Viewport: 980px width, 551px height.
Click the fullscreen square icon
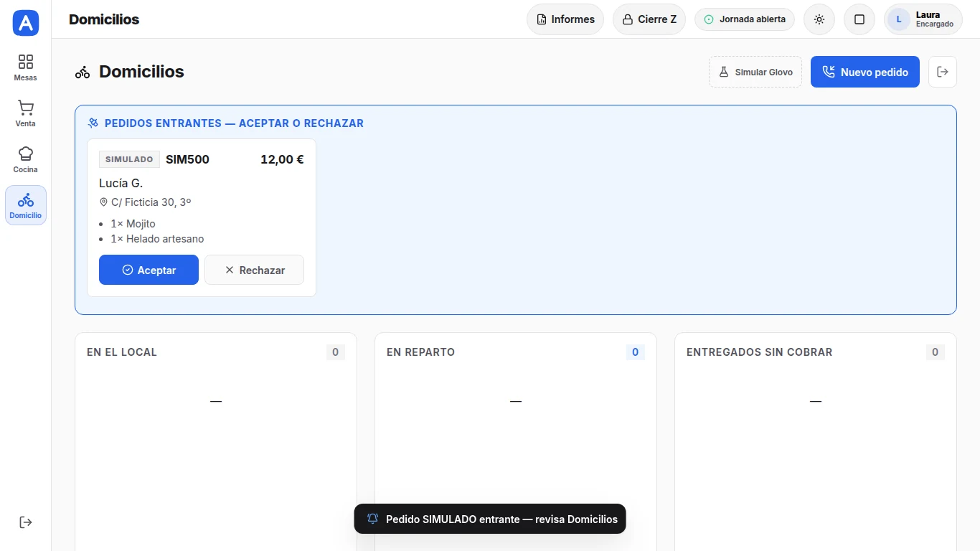[859, 19]
